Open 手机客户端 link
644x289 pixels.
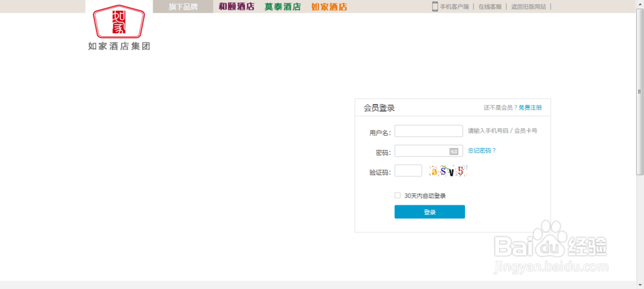tap(454, 6)
